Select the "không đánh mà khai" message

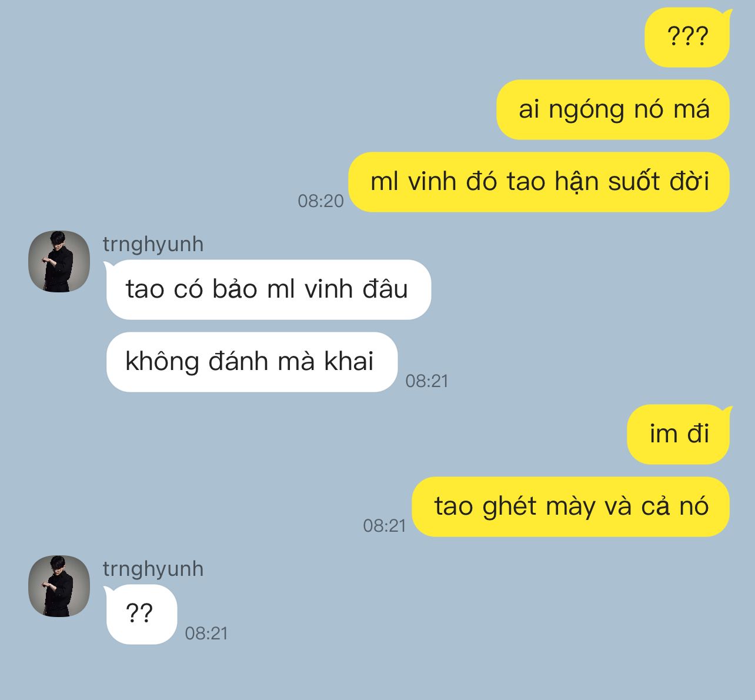[251, 362]
